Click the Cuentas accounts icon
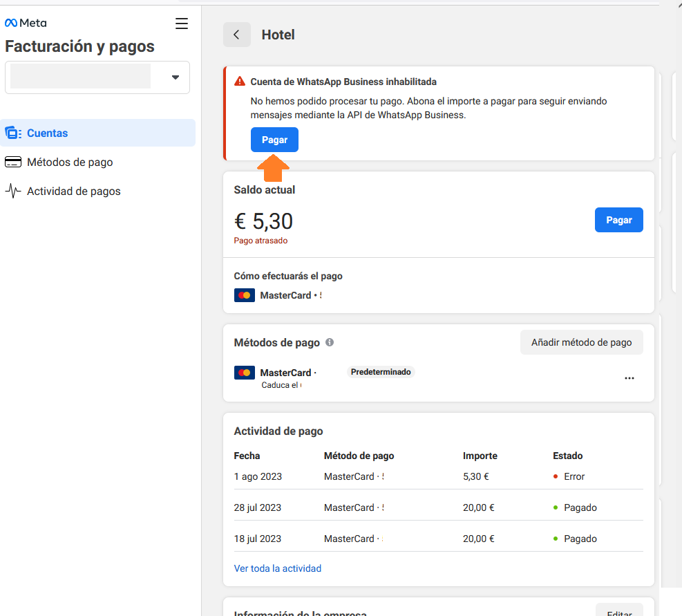This screenshot has height=616, width=682. click(13, 133)
